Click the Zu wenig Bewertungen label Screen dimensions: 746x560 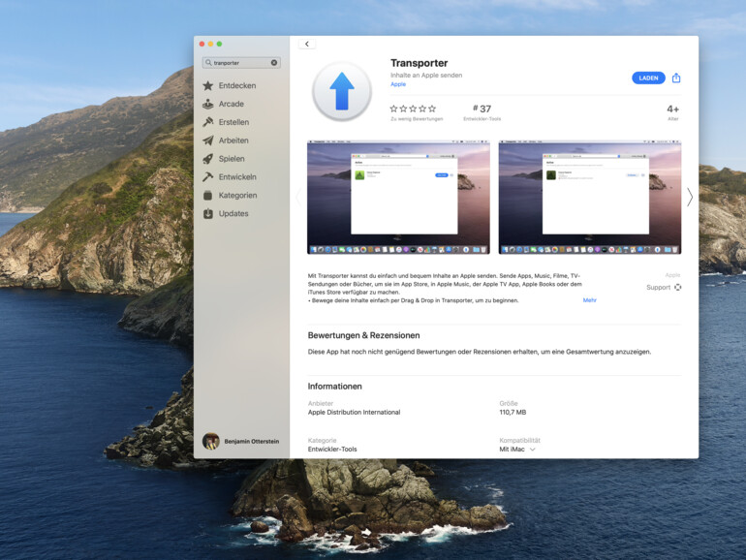417,119
